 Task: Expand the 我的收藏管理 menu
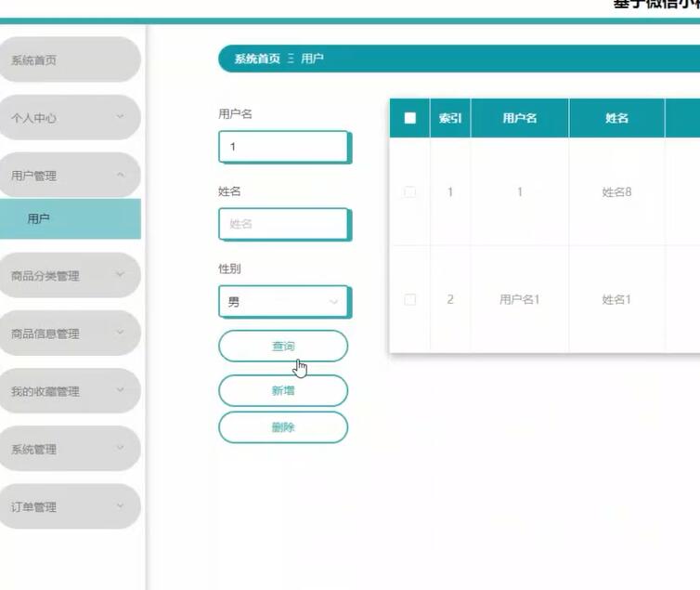[69, 391]
